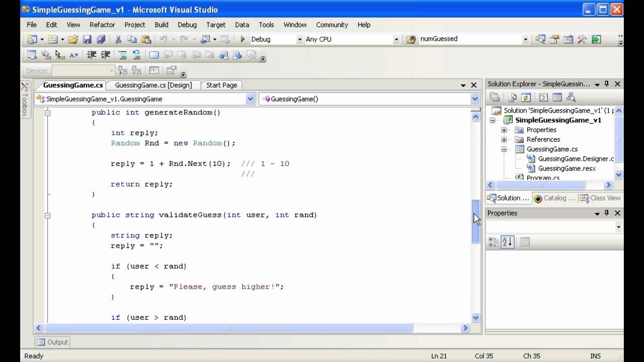Open the GuessingGame() members dropdown
Image resolution: width=644 pixels, height=362 pixels.
click(475, 99)
